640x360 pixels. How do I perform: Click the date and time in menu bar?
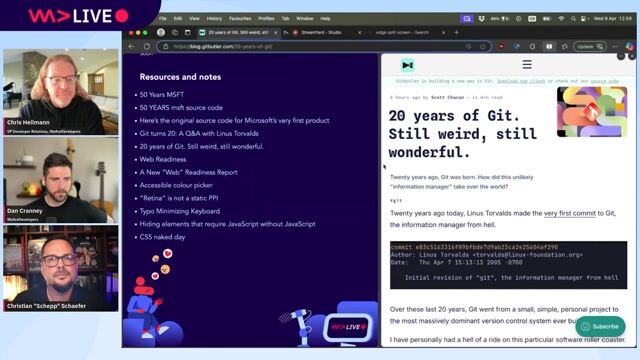[613, 19]
